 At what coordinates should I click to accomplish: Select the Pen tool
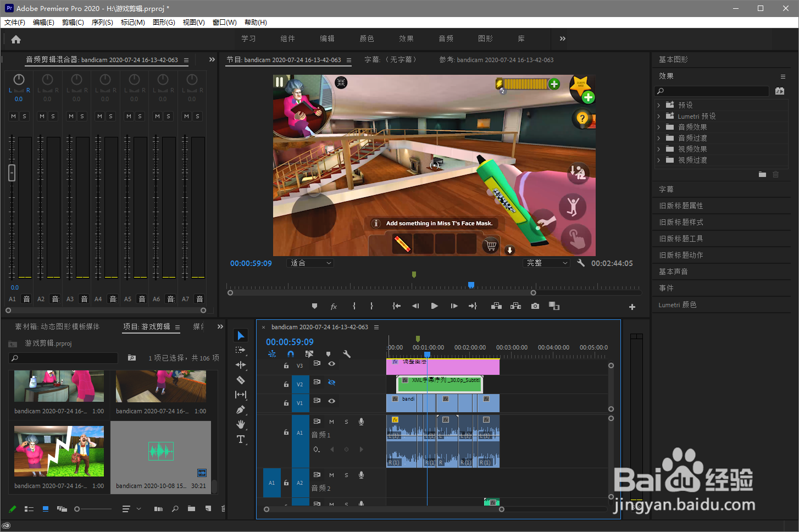click(x=241, y=409)
